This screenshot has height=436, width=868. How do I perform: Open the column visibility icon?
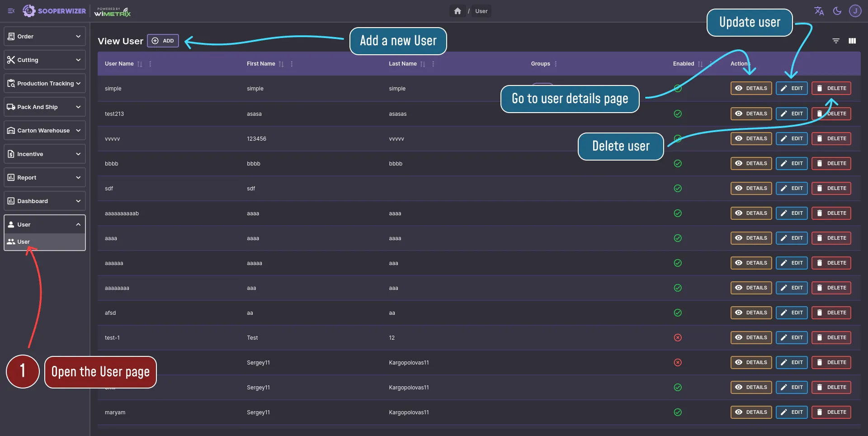point(853,41)
